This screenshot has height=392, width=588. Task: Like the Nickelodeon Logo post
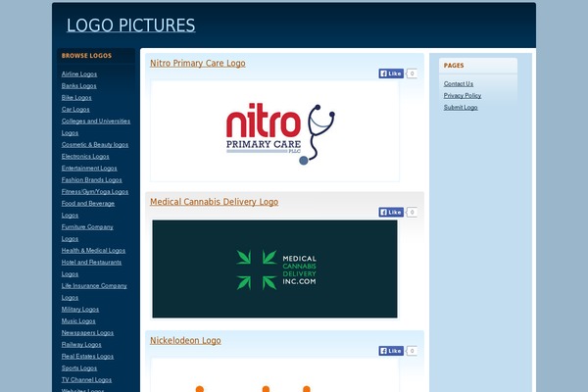point(391,351)
